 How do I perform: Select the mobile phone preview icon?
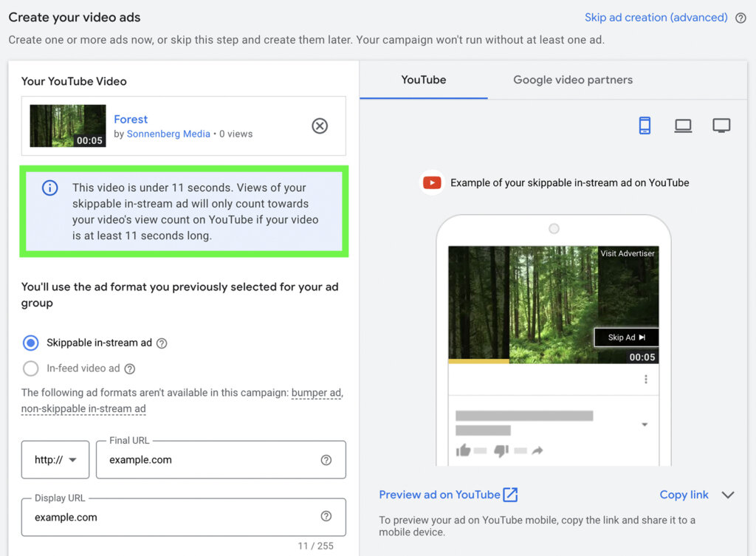(645, 125)
